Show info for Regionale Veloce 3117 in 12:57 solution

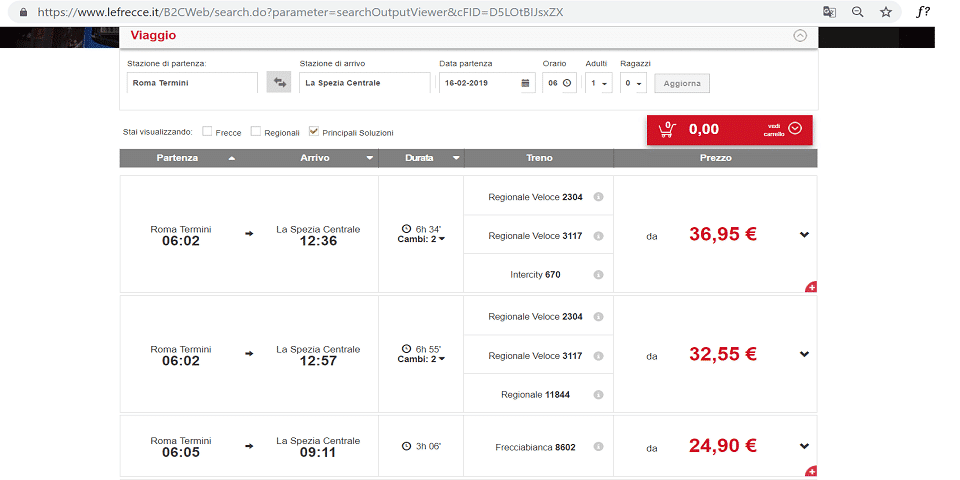pyautogui.click(x=599, y=356)
